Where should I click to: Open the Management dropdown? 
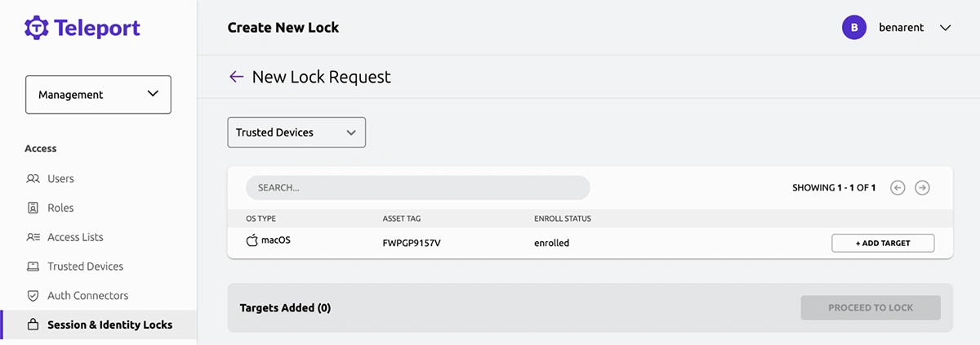point(99,95)
